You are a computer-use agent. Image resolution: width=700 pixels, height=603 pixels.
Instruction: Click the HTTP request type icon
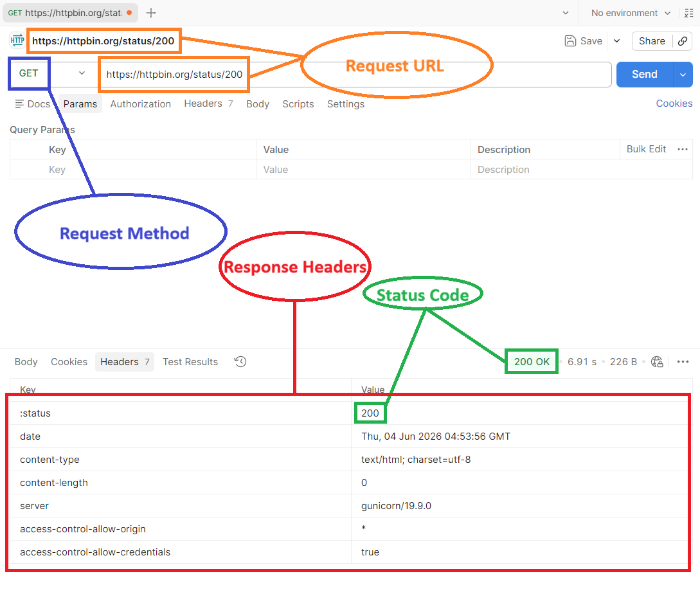click(x=17, y=40)
